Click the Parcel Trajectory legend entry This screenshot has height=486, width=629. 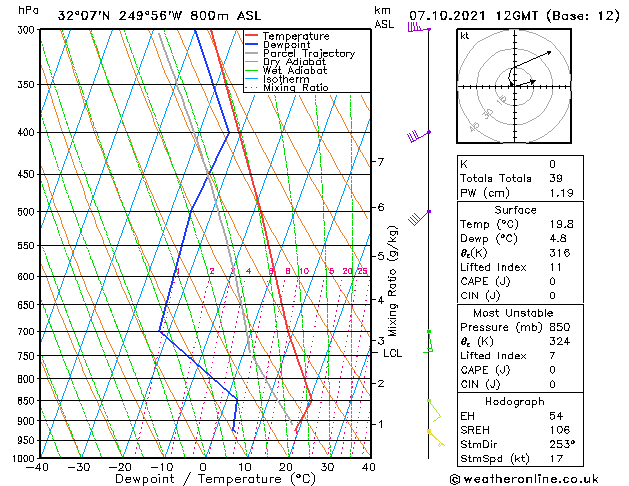point(300,53)
